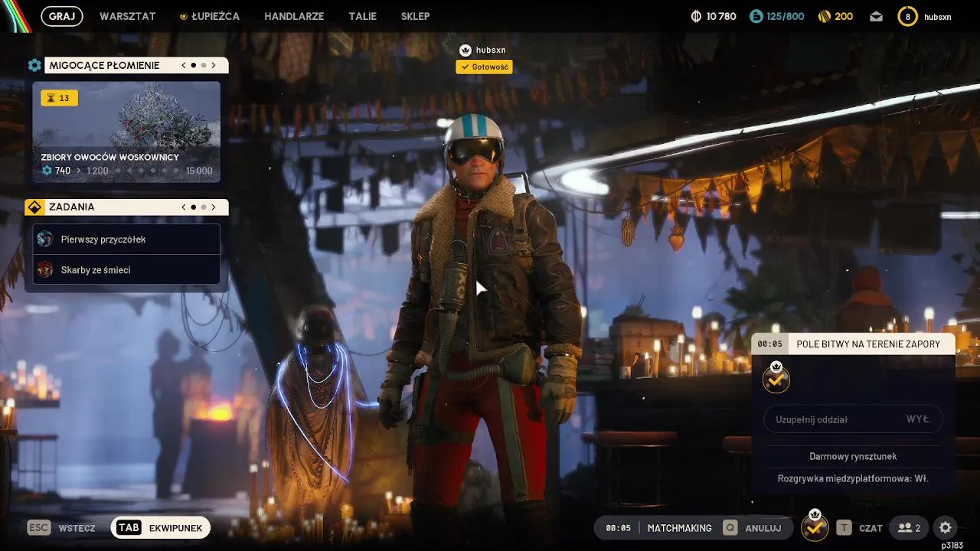Go to next Migocące Płomienie page

(214, 66)
